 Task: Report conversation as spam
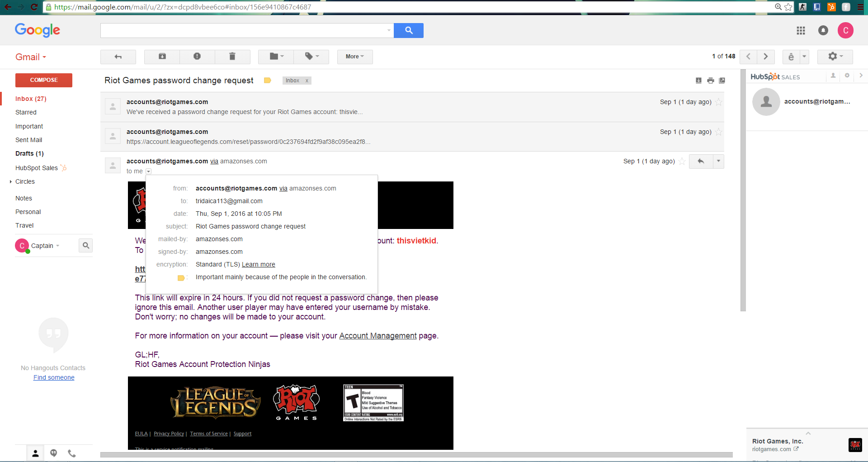click(197, 57)
